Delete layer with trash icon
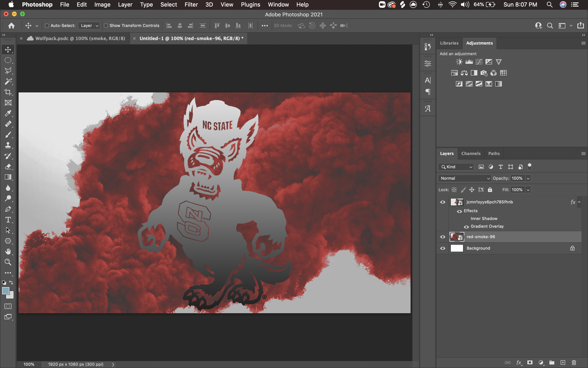588x368 pixels. [574, 362]
